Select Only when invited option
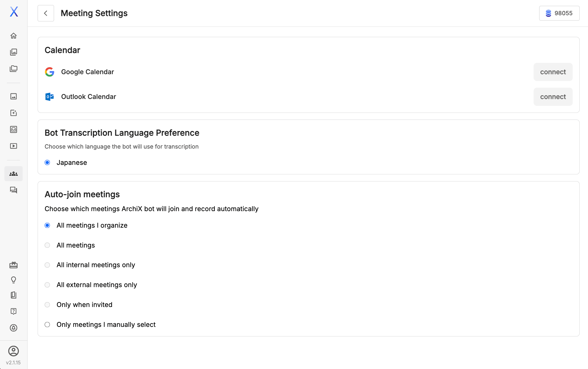 [47, 305]
